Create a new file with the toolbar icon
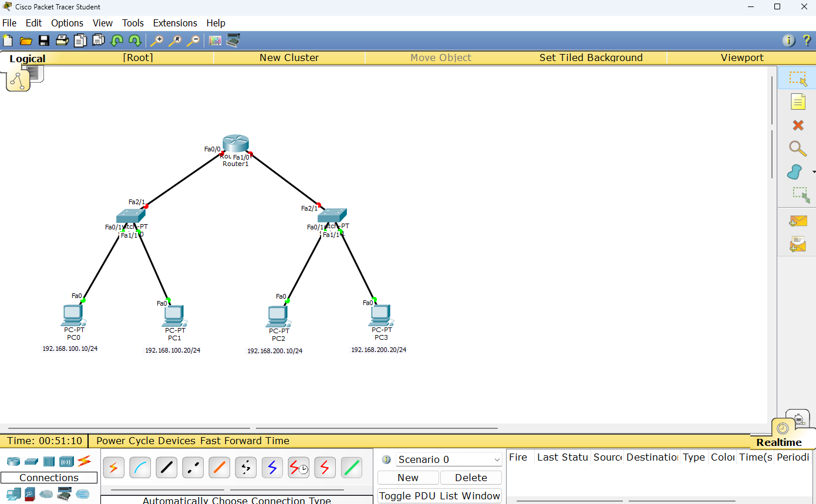 [8, 40]
